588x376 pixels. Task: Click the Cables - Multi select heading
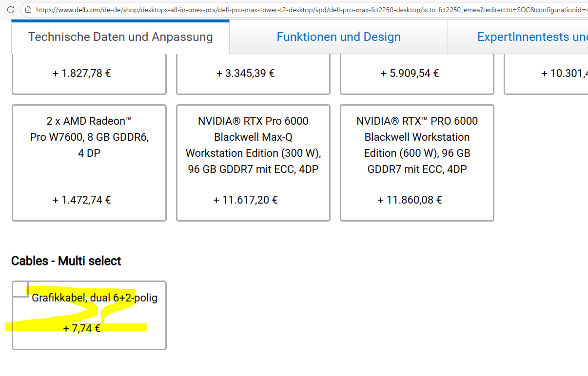coord(66,261)
